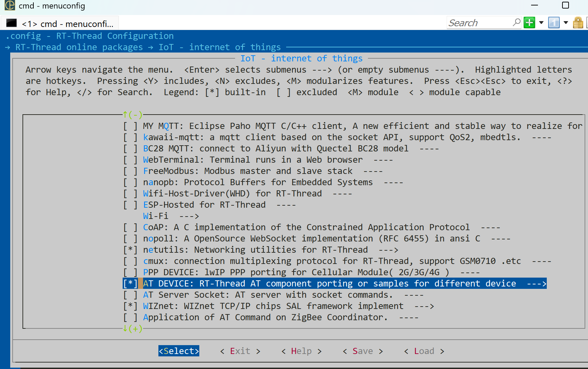The width and height of the screenshot is (588, 369).
Task: Toggle the FreeModbus checkbox
Action: click(130, 171)
